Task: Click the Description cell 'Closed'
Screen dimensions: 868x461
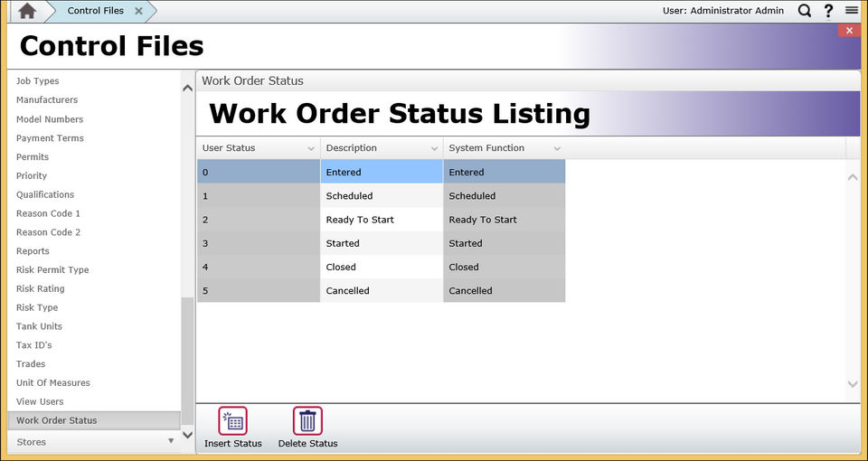Action: tap(382, 267)
